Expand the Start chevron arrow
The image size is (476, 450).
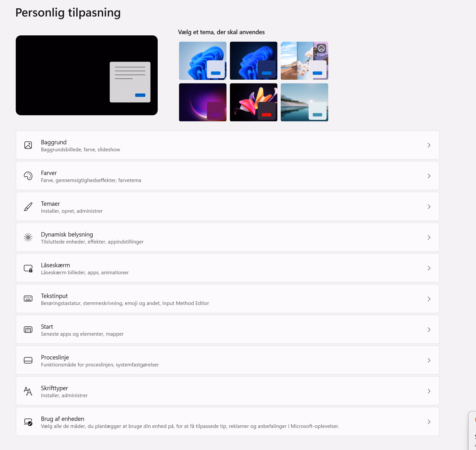tap(429, 330)
